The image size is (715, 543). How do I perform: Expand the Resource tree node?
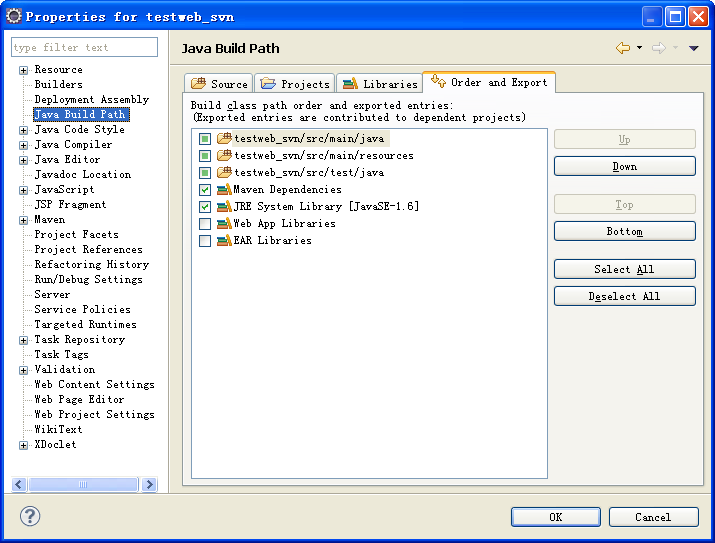[23, 70]
